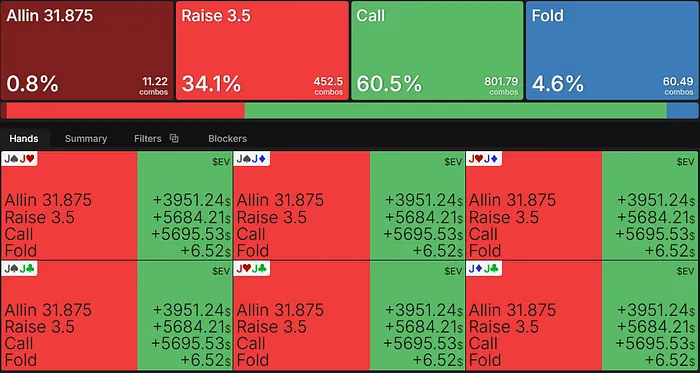700x373 pixels.
Task: Select the J♦J♣ card badge
Action: (484, 269)
